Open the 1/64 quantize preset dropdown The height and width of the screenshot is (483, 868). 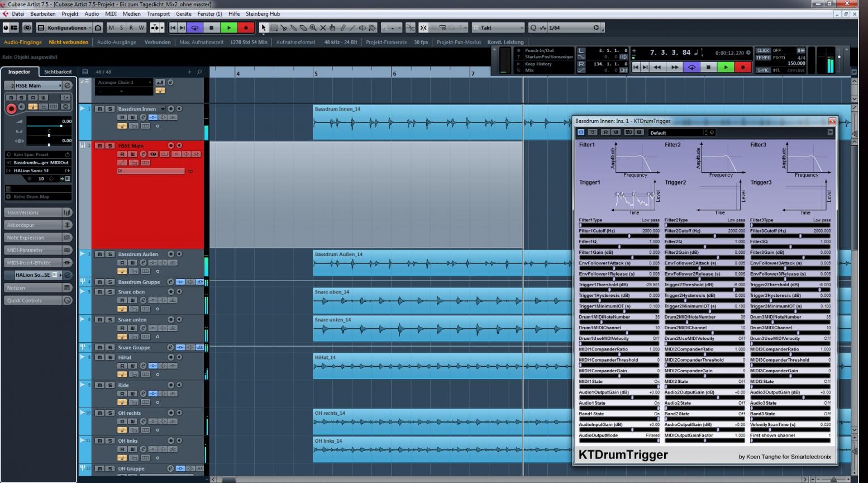click(x=573, y=27)
